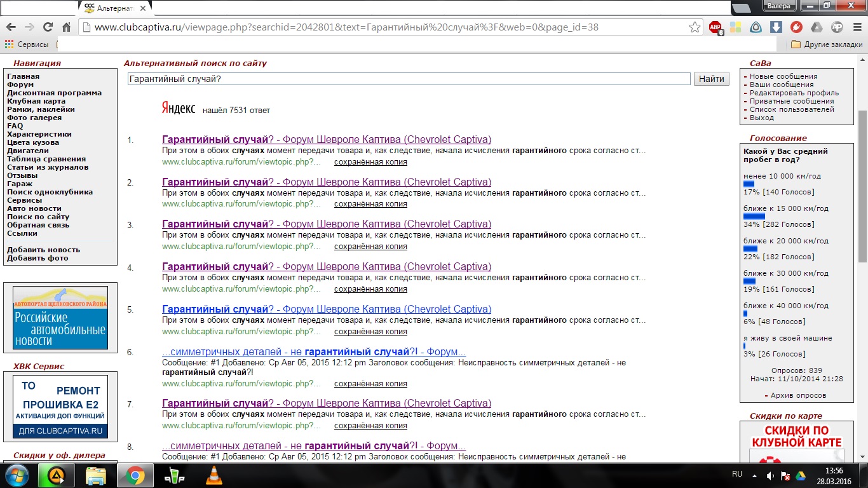Open the browser home page
Screen dimensions: 868x488
pyautogui.click(x=66, y=27)
